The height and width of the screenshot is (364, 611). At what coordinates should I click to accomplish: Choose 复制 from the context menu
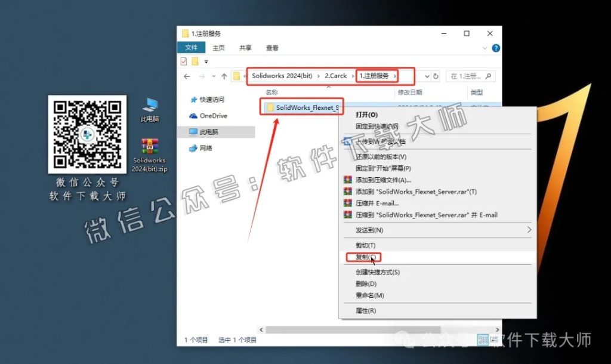364,256
